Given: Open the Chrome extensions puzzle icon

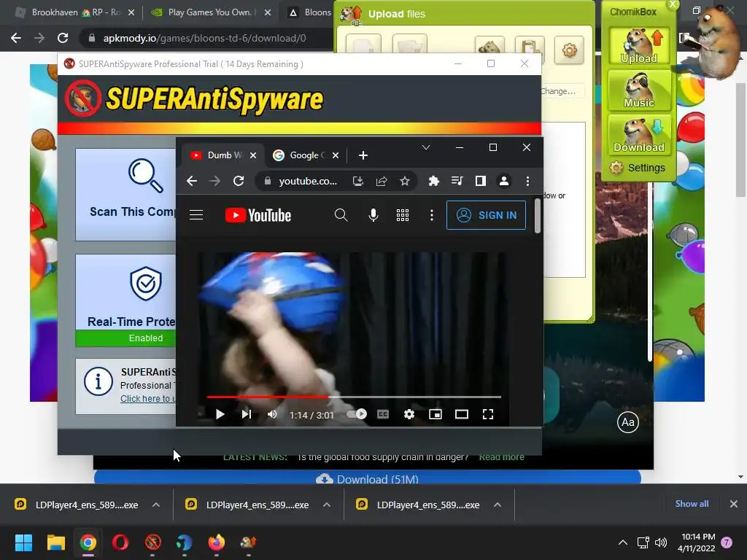Looking at the screenshot, I should [433, 181].
